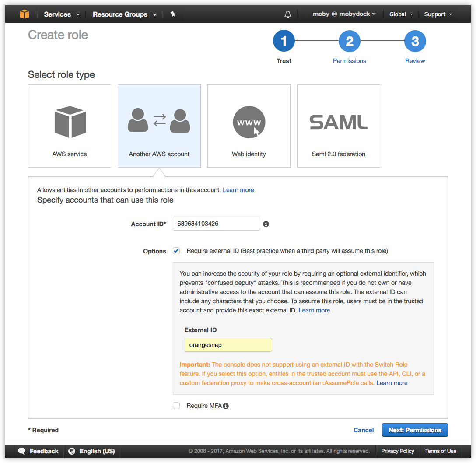This screenshot has height=463, width=476.
Task: Expand the Support dropdown menu
Action: coord(437,14)
